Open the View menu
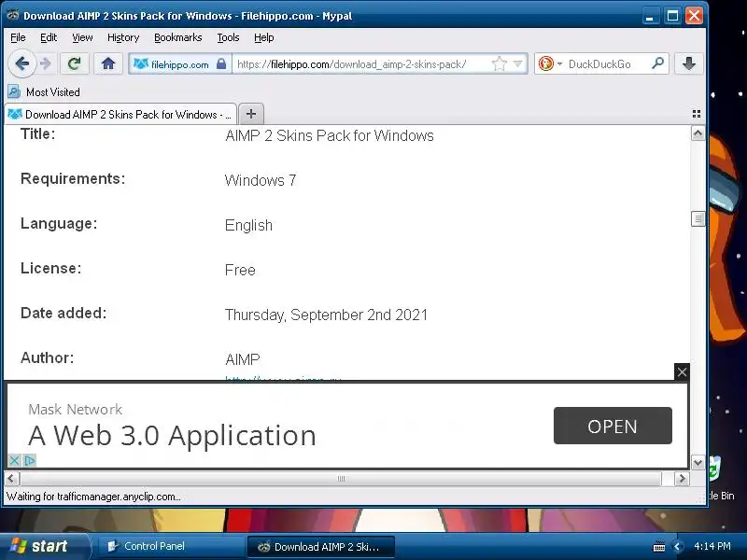This screenshot has height=560, width=747. click(82, 37)
